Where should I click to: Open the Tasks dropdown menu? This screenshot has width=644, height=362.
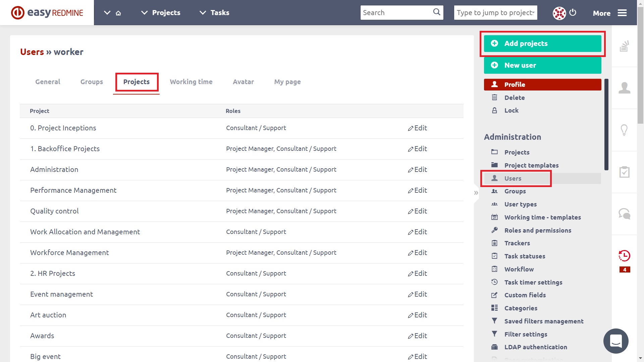point(214,12)
